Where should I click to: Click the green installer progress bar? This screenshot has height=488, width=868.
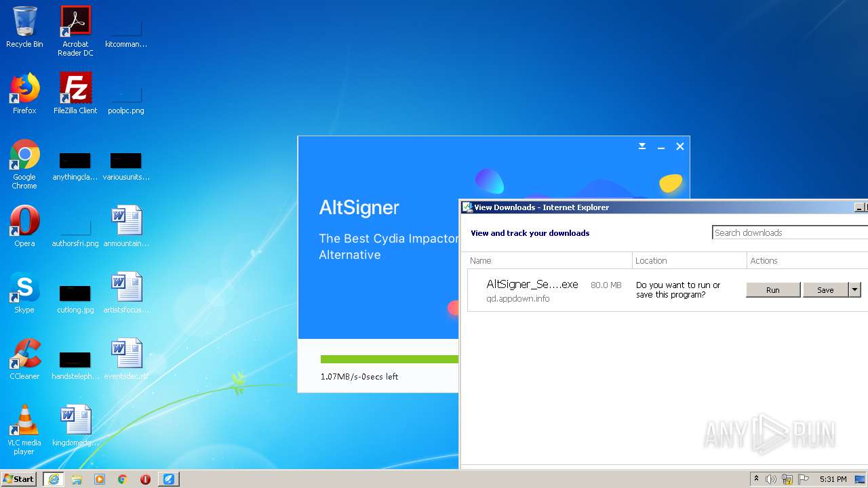click(389, 359)
